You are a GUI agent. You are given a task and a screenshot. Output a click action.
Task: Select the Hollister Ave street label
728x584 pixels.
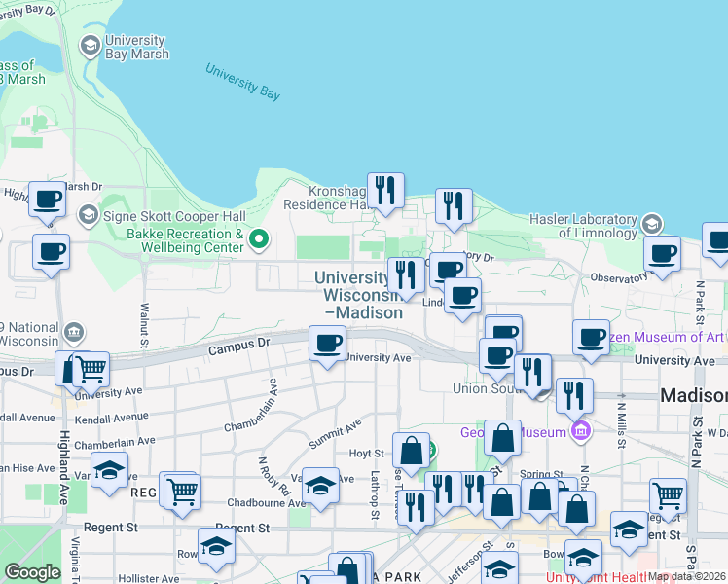pos(149,578)
